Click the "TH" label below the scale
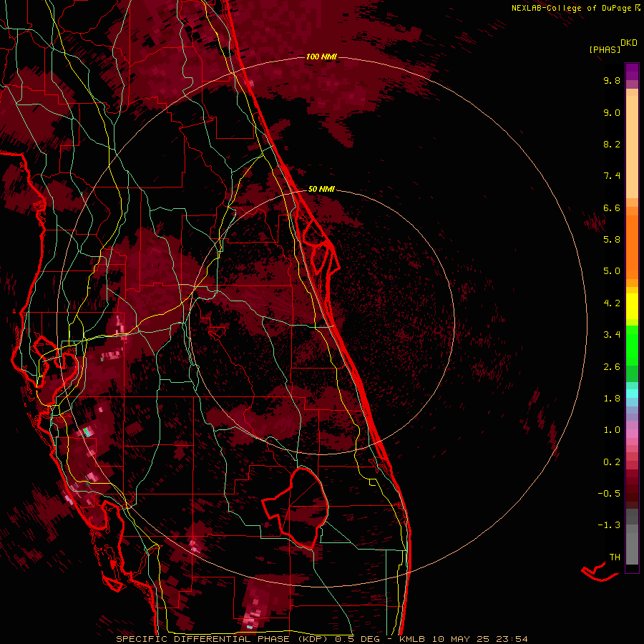The width and height of the screenshot is (644, 644). [x=615, y=557]
